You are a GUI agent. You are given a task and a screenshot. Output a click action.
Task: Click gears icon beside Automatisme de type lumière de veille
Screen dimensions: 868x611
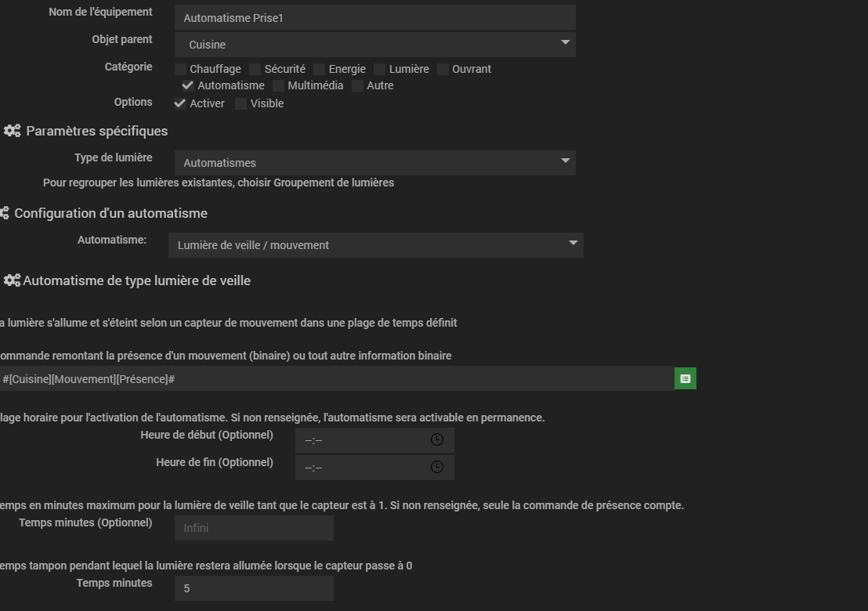click(13, 280)
